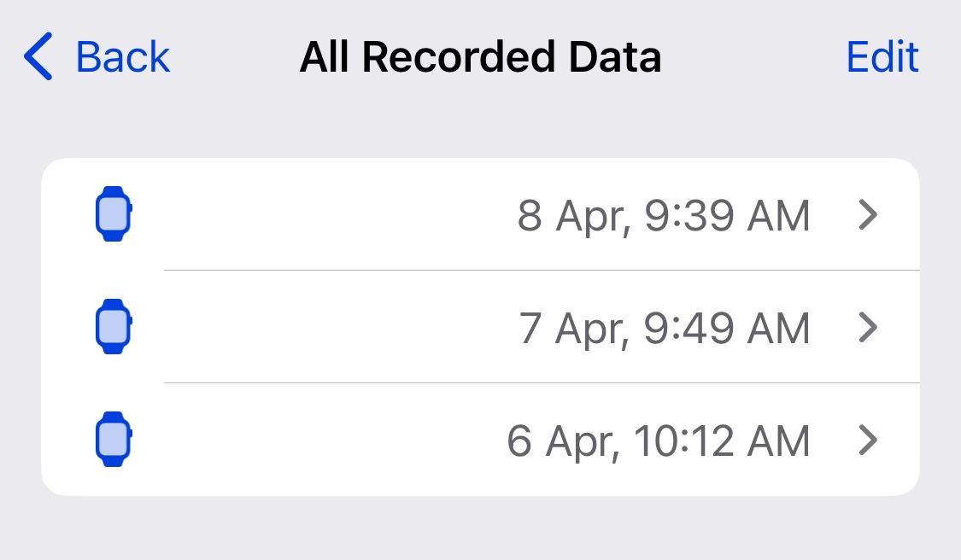Click the gray background below the list

point(480,529)
